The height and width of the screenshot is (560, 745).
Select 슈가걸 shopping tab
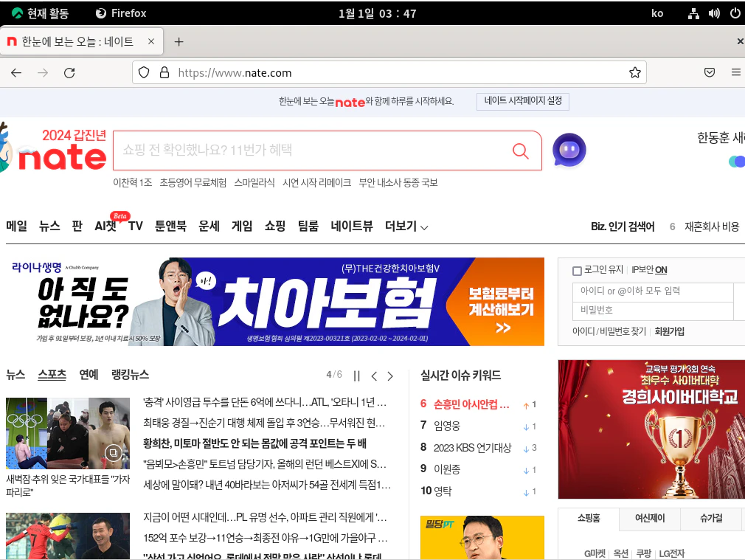tap(711, 518)
